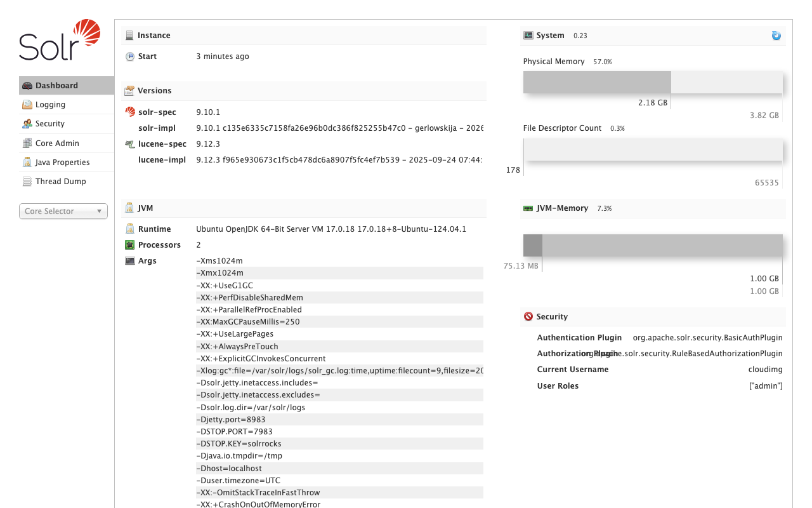Image resolution: width=812 pixels, height=508 pixels.
Task: Click the cloudimg username value
Action: 766,370
